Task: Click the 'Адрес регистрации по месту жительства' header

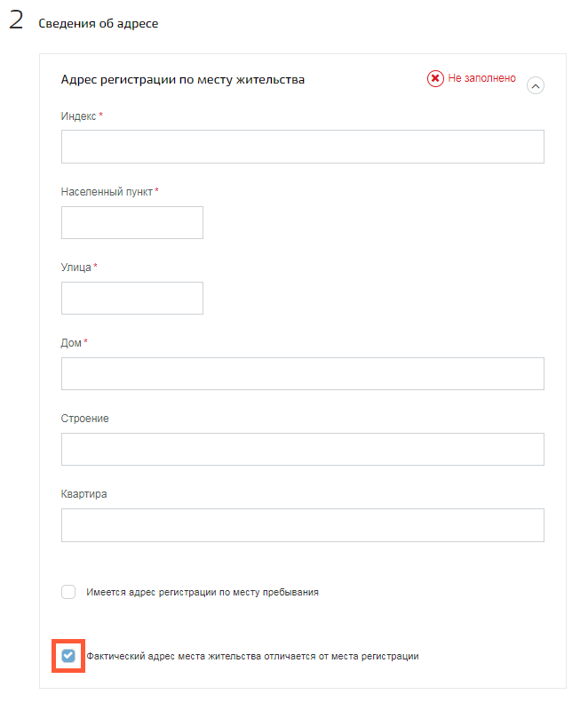Action: click(x=183, y=80)
